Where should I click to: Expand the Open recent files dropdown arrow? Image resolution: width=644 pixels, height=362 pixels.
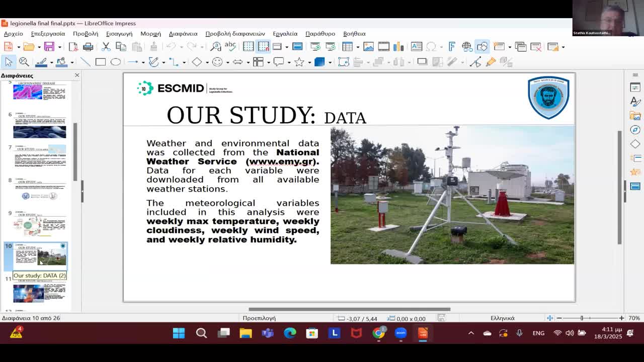[x=39, y=47]
